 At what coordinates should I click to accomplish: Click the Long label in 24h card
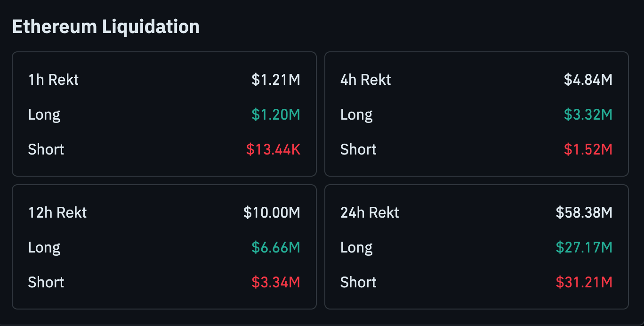coord(356,247)
